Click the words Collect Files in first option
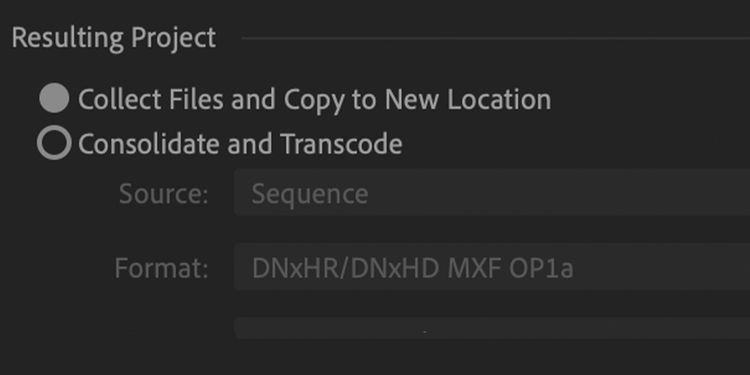The width and height of the screenshot is (750, 375). coord(151,99)
